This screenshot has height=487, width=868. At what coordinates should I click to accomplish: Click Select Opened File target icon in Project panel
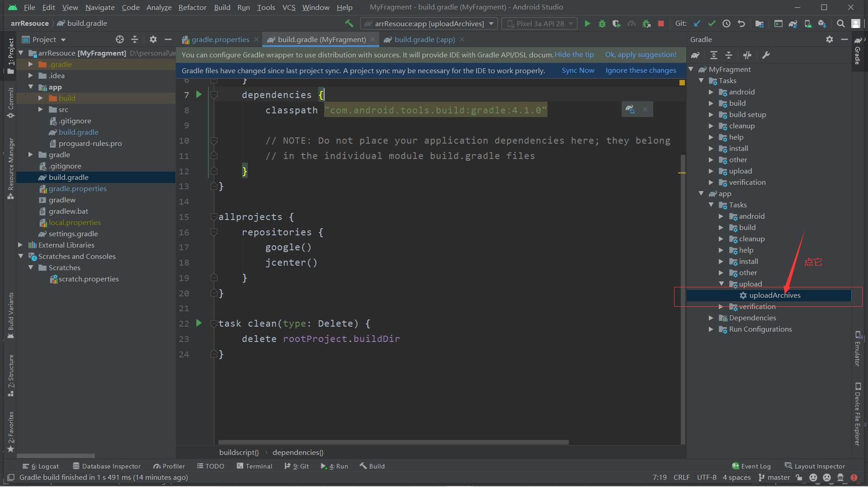click(120, 40)
